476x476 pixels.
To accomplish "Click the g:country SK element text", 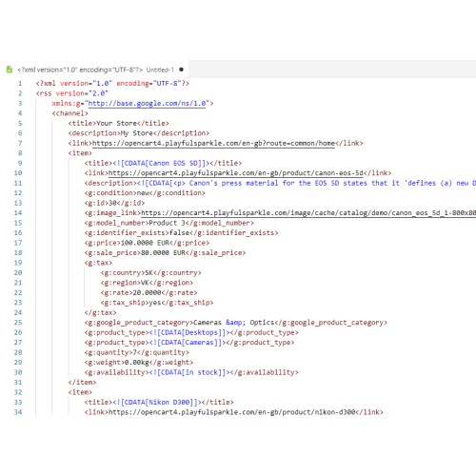I will click(150, 273).
